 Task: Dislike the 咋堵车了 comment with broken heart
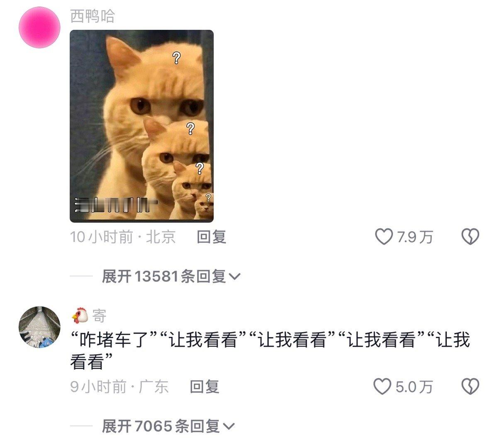(470, 387)
